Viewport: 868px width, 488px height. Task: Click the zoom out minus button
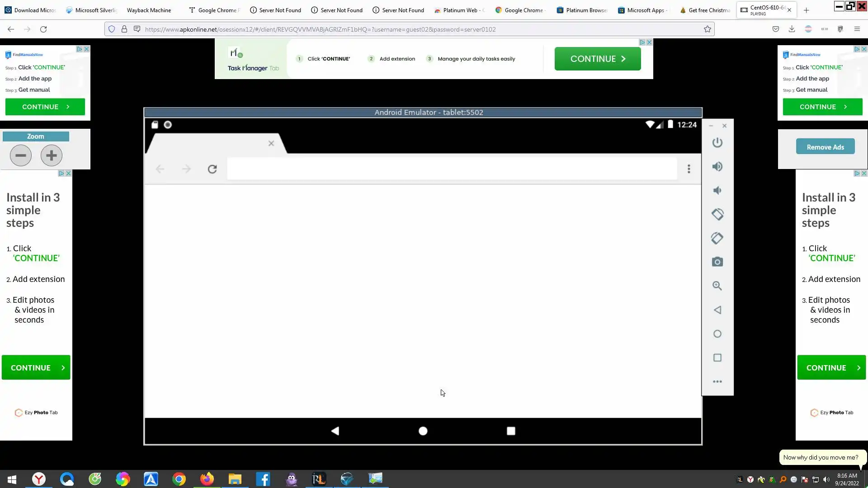21,155
